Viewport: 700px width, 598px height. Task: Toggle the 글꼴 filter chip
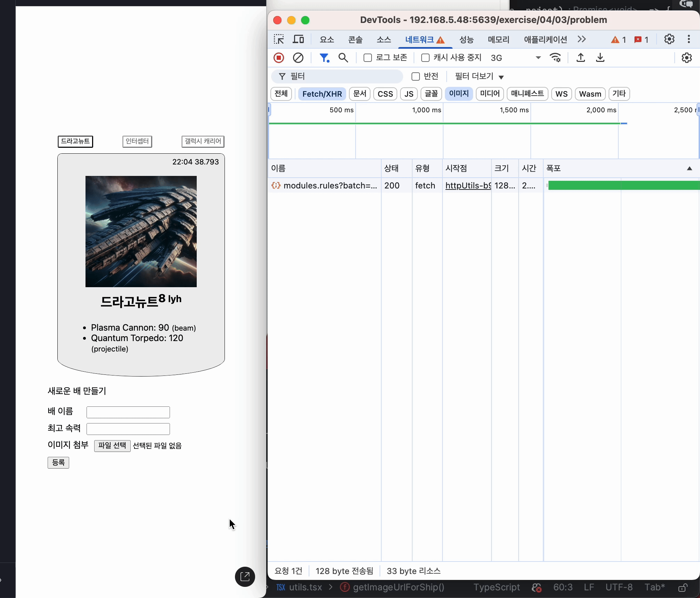(x=431, y=94)
